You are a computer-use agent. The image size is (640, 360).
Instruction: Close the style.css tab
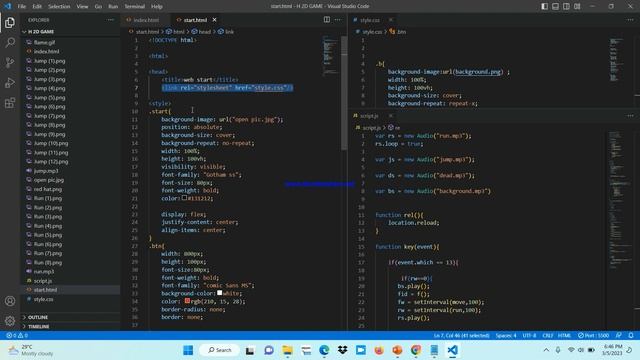(x=391, y=20)
